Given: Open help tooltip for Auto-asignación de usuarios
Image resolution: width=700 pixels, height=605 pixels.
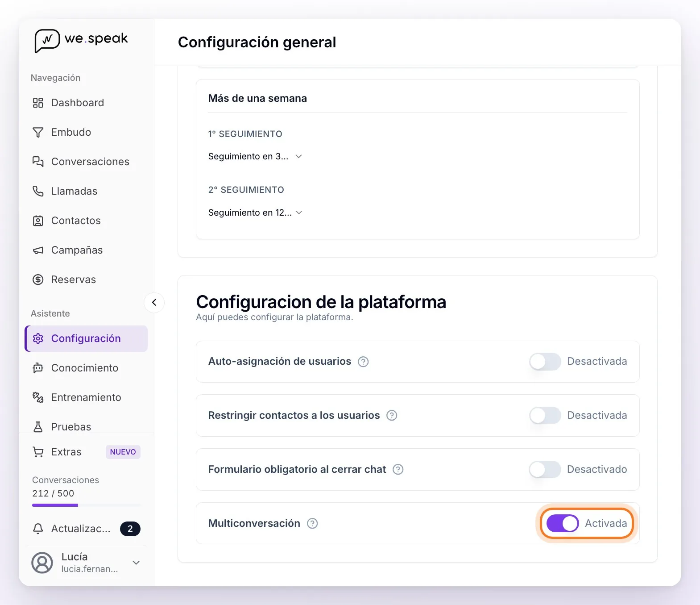Looking at the screenshot, I should [x=363, y=362].
